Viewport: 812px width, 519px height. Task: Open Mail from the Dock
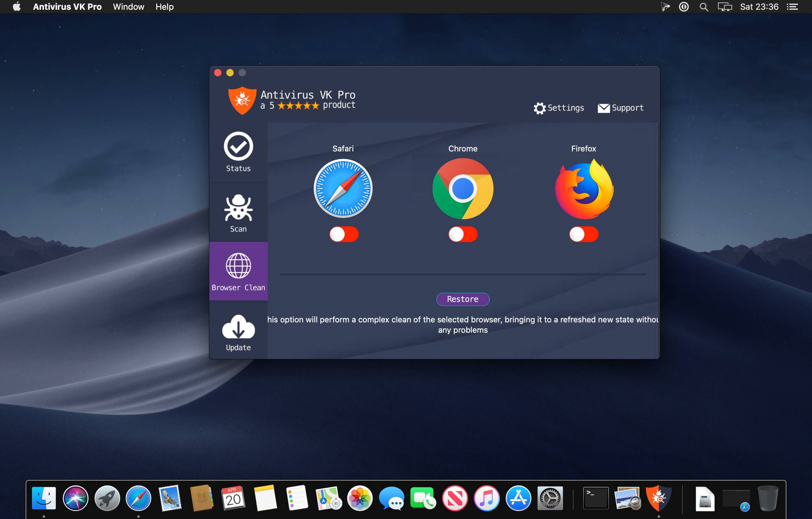click(x=170, y=498)
